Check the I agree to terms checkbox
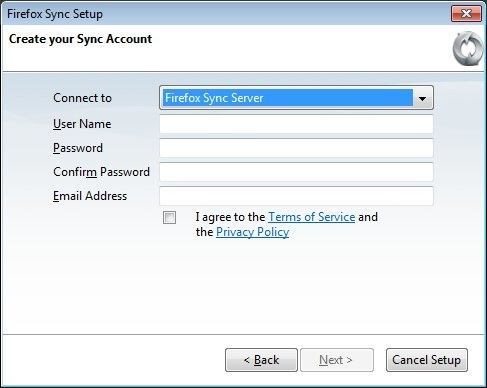Image resolution: width=487 pixels, height=388 pixels. click(169, 218)
